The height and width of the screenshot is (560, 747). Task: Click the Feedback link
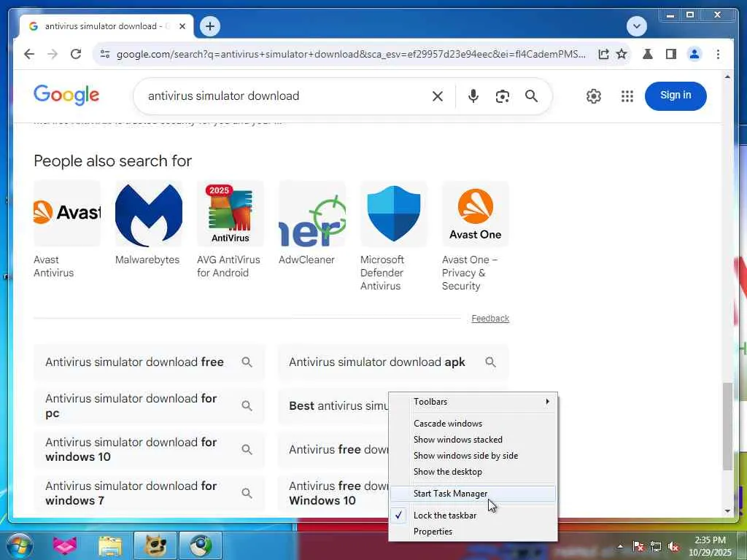coord(490,318)
